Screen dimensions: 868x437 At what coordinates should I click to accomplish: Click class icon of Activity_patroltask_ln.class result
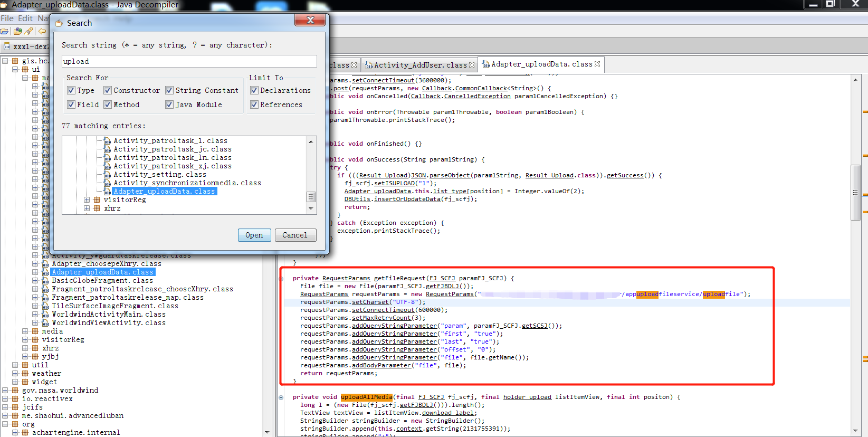(107, 158)
